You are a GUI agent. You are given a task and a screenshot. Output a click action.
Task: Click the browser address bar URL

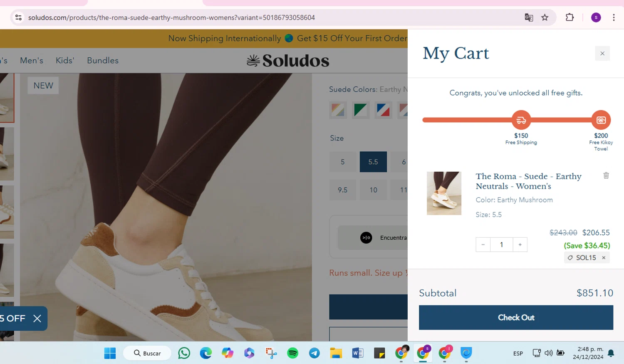[171, 17]
